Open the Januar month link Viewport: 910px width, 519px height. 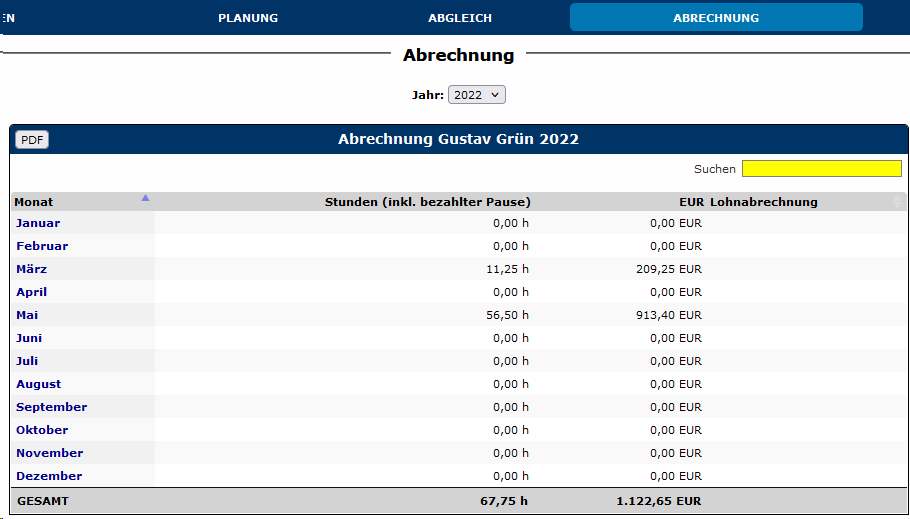[x=38, y=223]
